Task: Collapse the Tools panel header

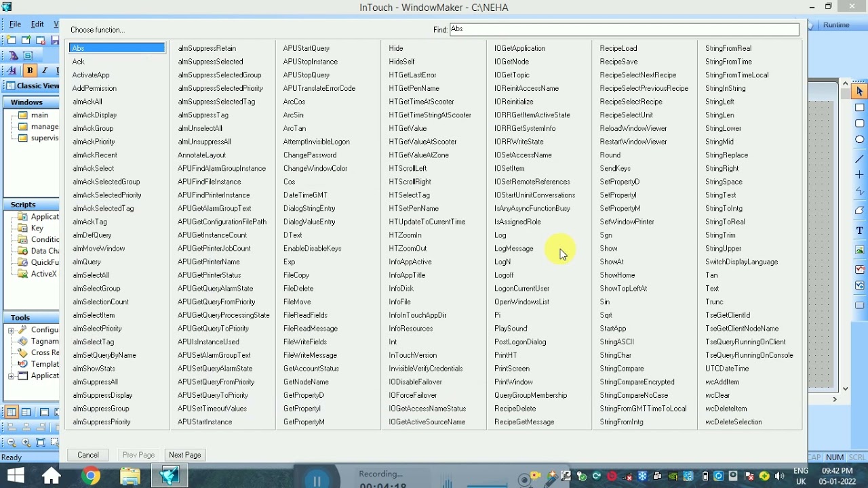Action: [31, 317]
